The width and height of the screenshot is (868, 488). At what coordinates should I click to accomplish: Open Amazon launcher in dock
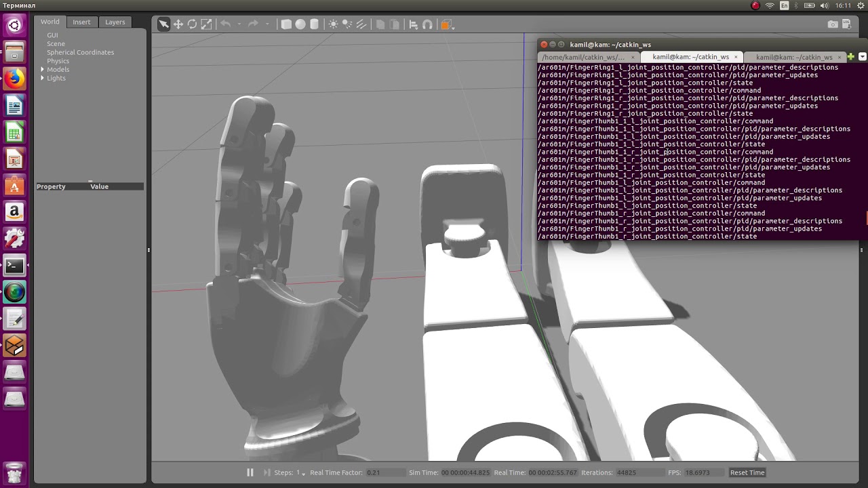14,212
